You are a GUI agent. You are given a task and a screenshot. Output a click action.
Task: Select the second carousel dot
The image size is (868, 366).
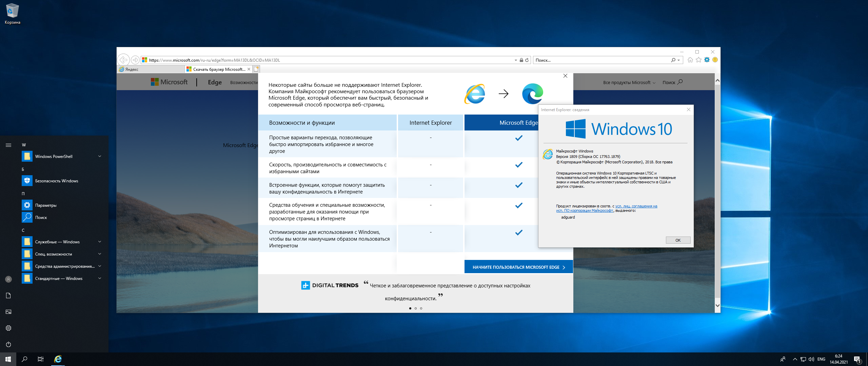pyautogui.click(x=416, y=308)
